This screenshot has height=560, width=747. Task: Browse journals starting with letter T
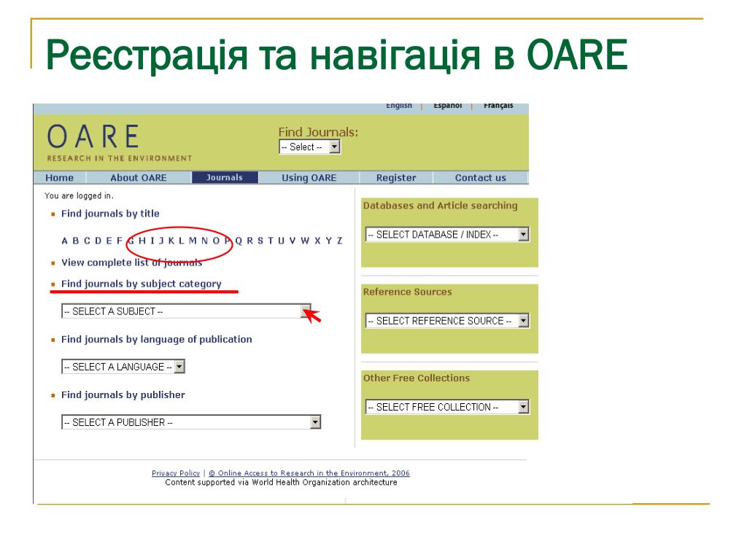[x=270, y=241]
